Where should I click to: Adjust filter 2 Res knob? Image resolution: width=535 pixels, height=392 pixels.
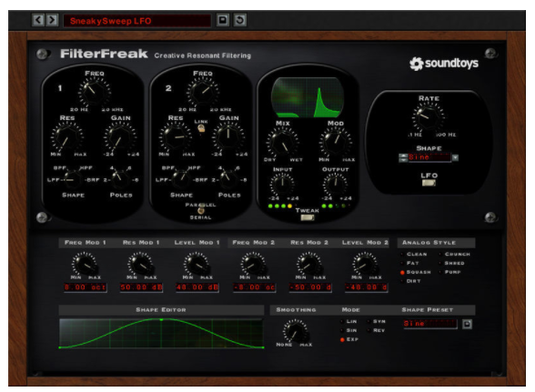(x=175, y=137)
